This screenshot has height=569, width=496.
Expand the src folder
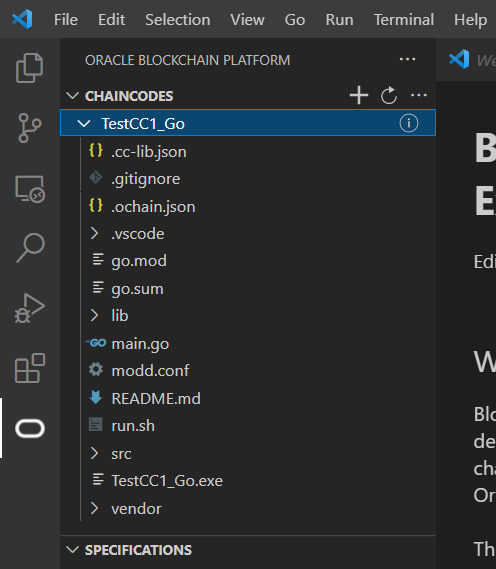pos(94,453)
